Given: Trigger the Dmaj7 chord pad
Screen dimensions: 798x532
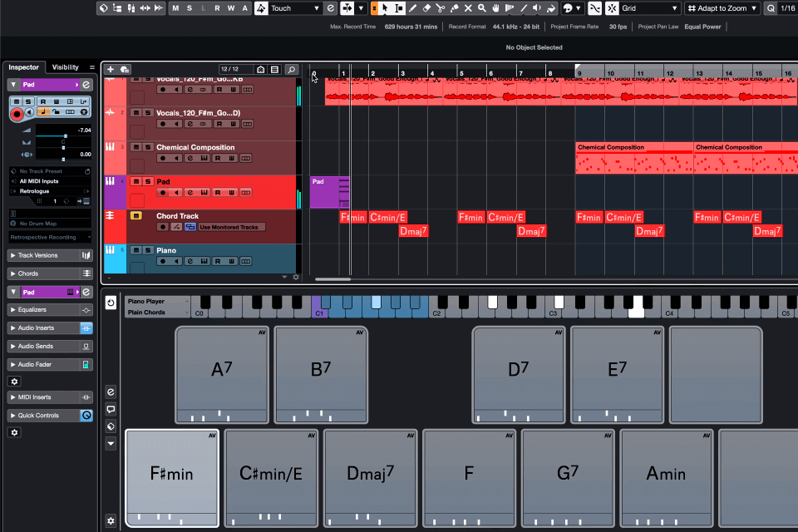Looking at the screenshot, I should [x=371, y=478].
